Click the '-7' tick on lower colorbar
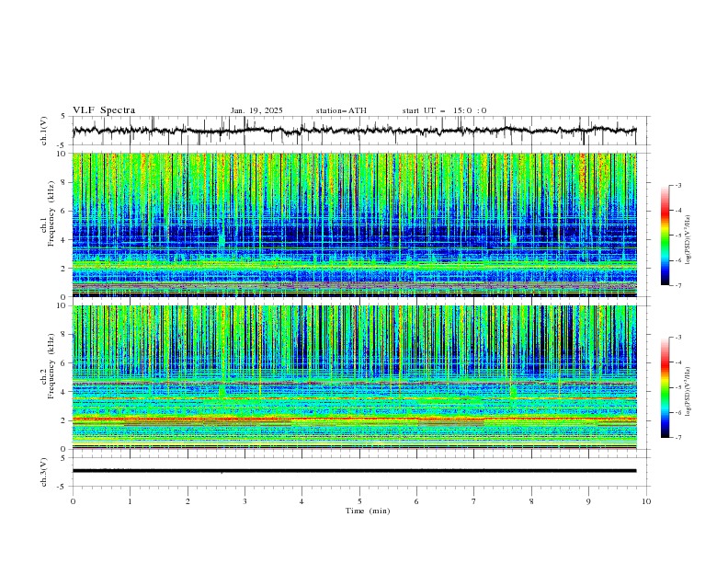Screen dimensions: 728x563 pyautogui.click(x=677, y=438)
